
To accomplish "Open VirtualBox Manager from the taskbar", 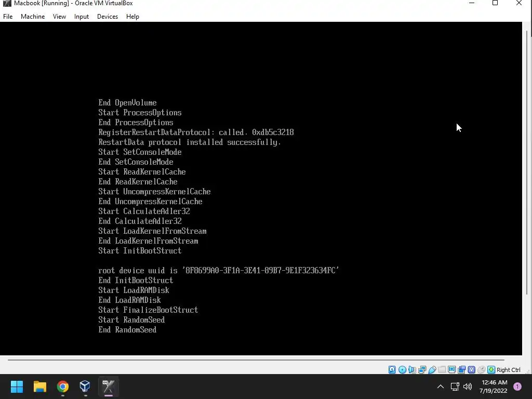I will 85,387.
